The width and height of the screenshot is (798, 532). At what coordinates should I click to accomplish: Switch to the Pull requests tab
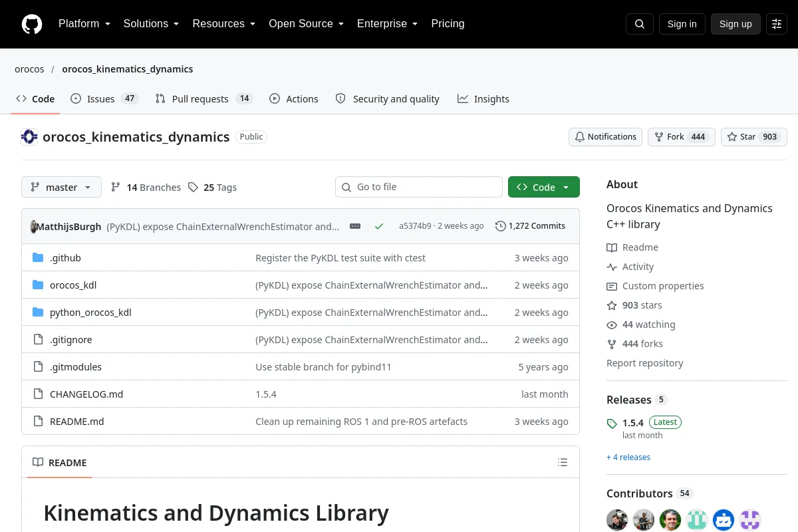(203, 99)
